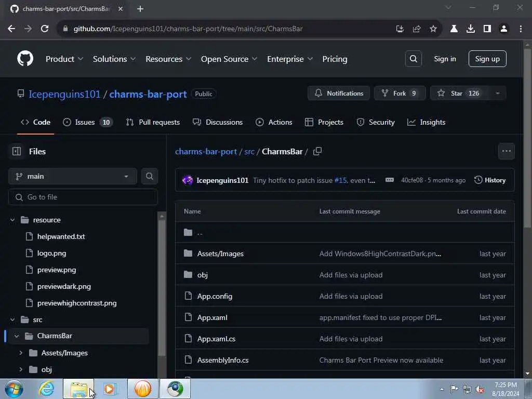Open Windows Media Player taskbar icon
This screenshot has width=532, height=399.
coord(110,389)
